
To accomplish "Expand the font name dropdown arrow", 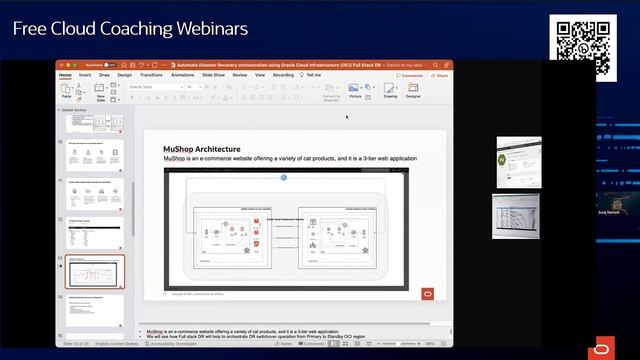I will [x=182, y=87].
